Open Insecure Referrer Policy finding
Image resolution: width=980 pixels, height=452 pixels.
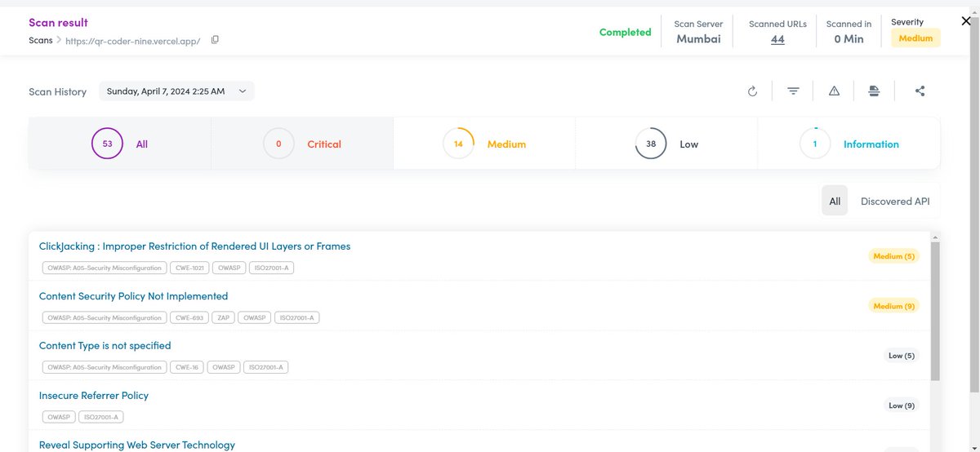[x=94, y=396]
